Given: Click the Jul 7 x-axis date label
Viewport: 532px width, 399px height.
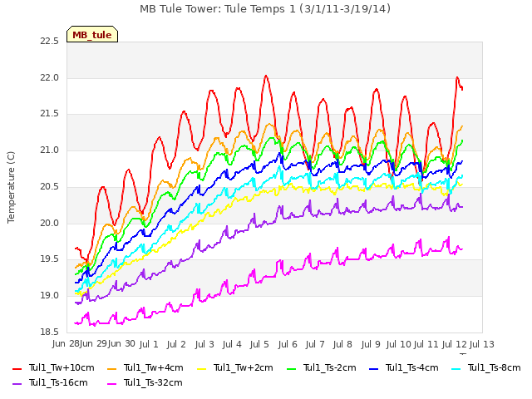Looking at the screenshot, I should (x=315, y=344).
